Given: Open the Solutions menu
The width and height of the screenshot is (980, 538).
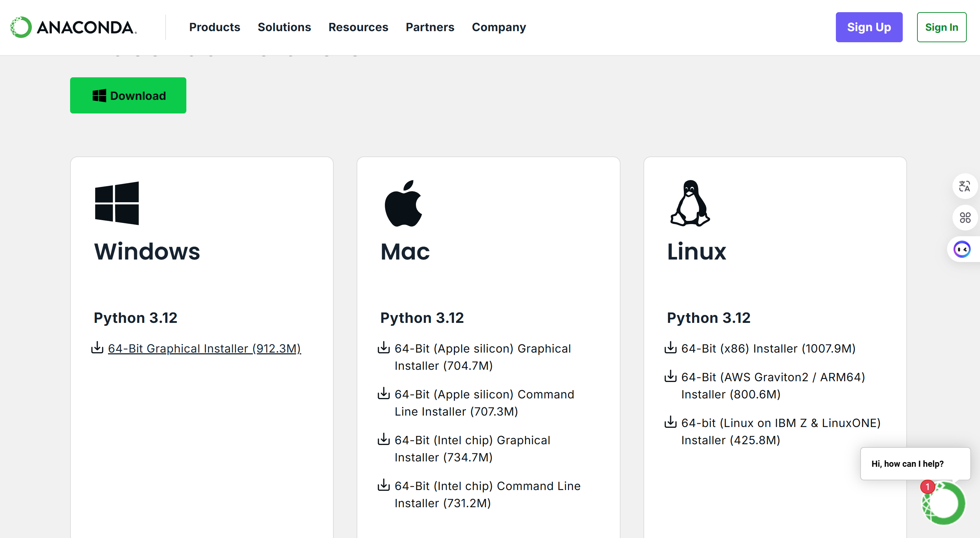Looking at the screenshot, I should click(284, 27).
